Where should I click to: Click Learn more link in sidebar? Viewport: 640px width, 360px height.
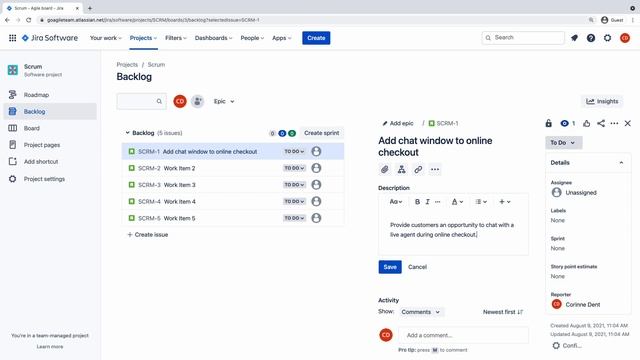click(x=50, y=347)
